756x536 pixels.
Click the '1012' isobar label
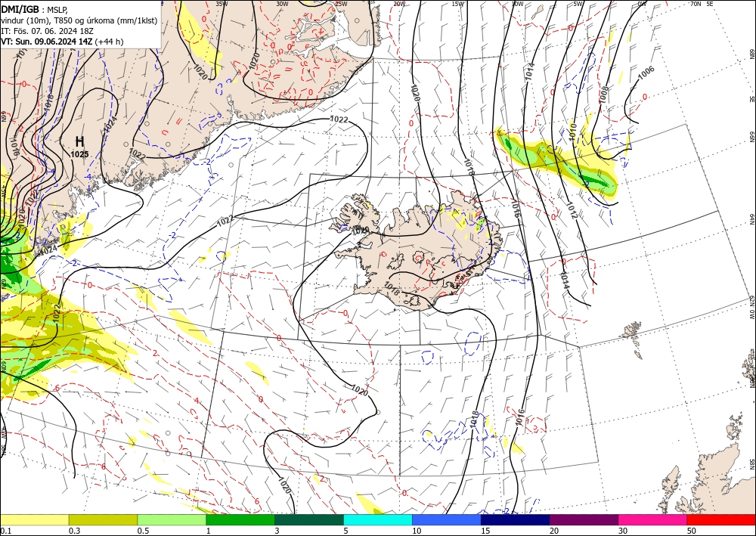click(x=572, y=211)
